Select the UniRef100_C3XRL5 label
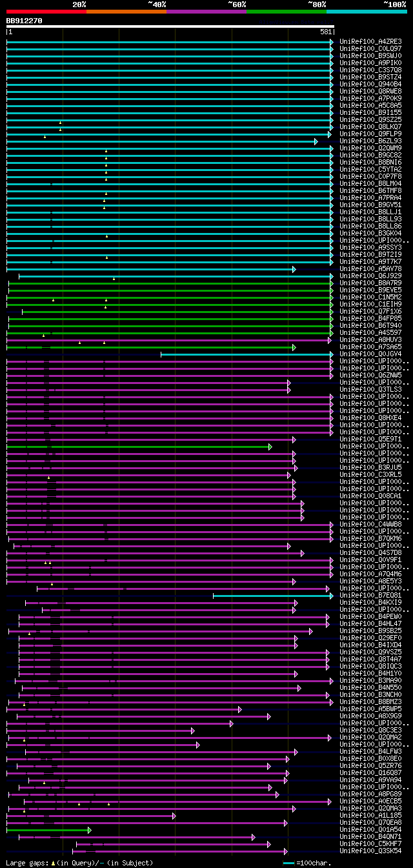This screenshot has width=413, height=868. 370,474
